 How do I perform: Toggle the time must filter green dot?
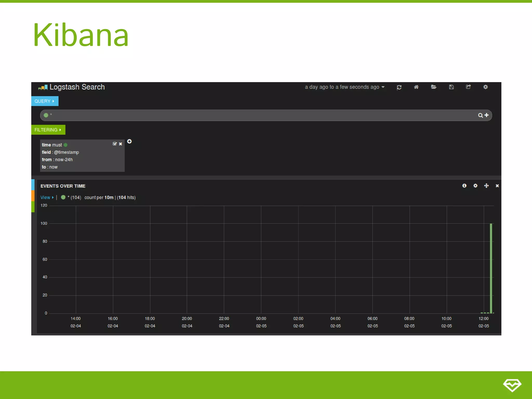point(65,145)
